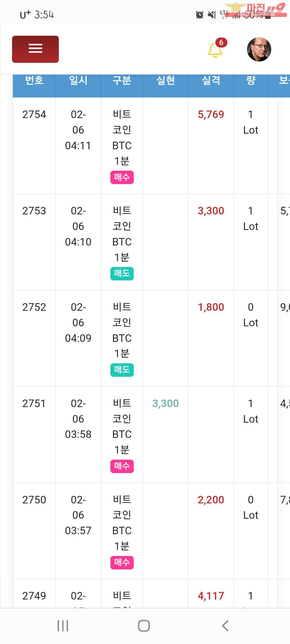
Task: Tap the 매도 badge in row 2753
Action: click(x=122, y=274)
